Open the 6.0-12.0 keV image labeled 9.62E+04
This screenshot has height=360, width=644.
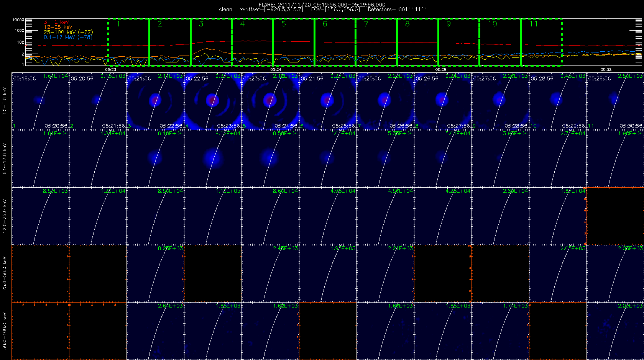pos(213,159)
